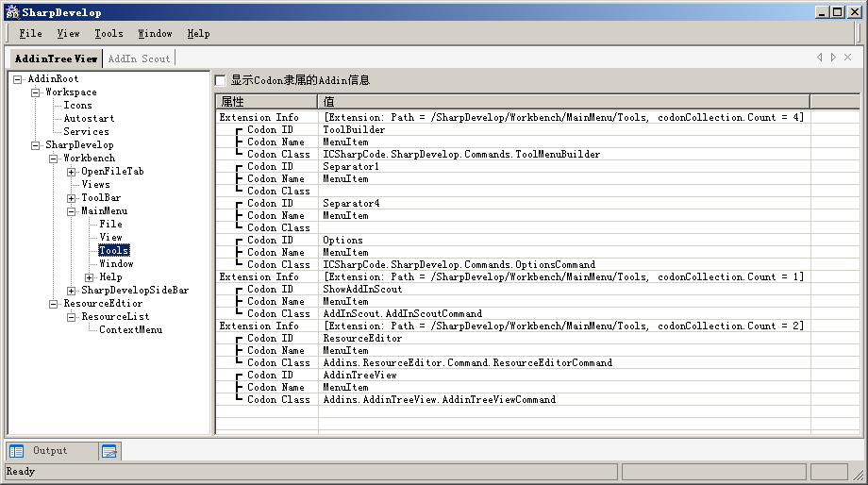Viewport: 868px width, 485px height.
Task: Select the SharpDevelopSideBar tree item
Action: [x=135, y=290]
